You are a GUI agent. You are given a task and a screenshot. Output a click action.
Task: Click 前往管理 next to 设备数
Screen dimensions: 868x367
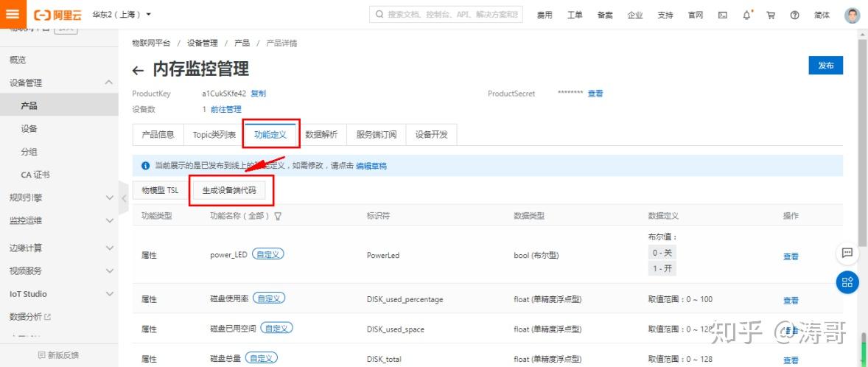(226, 109)
